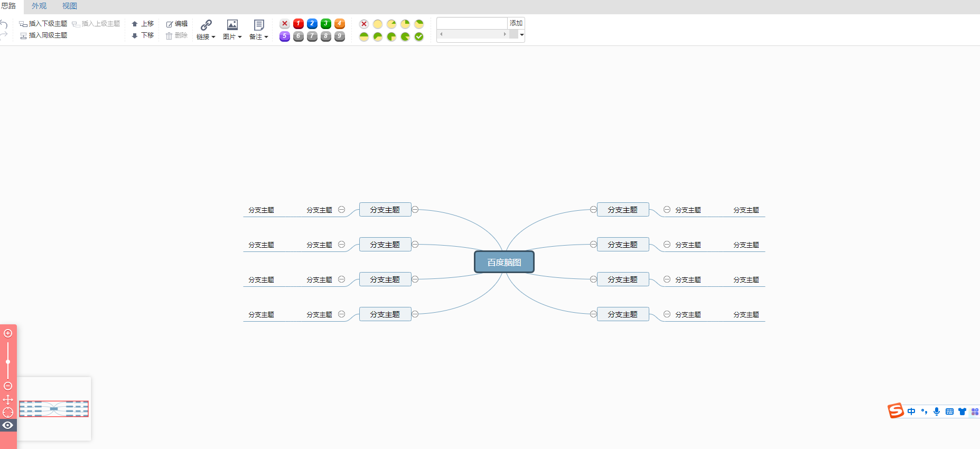Apply the green checkmark completed progress icon
Image resolution: width=980 pixels, height=449 pixels.
(419, 36)
